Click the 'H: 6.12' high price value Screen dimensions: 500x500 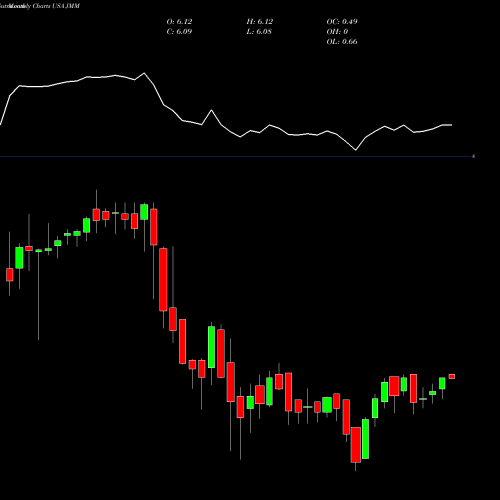pos(260,21)
